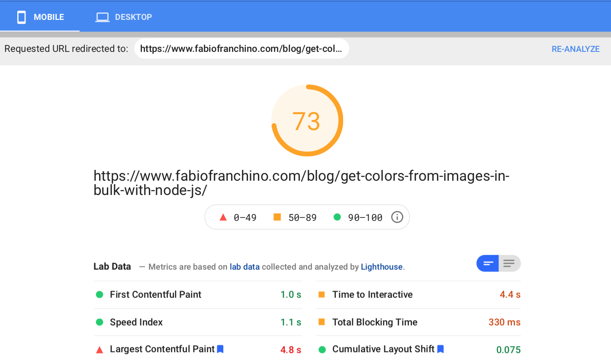Click the redirected URL input field
Image resolution: width=611 pixels, height=364 pixels.
241,48
